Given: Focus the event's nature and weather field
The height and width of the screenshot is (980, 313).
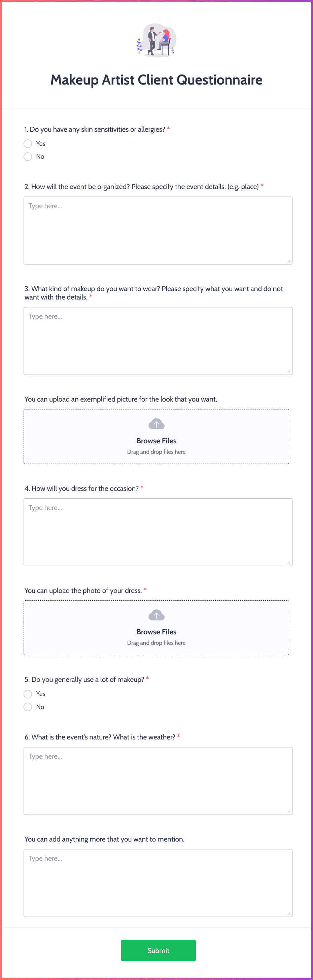Looking at the screenshot, I should (x=158, y=781).
